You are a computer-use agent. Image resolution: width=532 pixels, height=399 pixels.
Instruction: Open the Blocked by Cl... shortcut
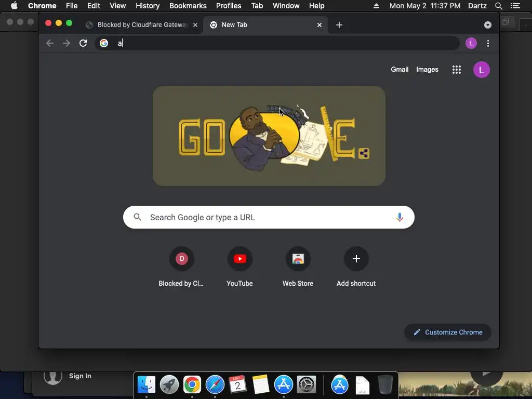click(181, 267)
